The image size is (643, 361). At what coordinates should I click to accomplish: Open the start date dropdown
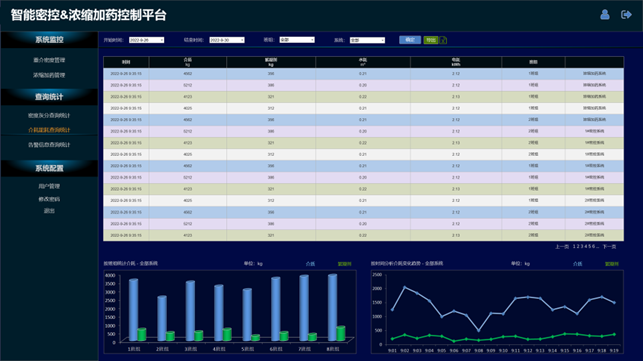pyautogui.click(x=146, y=40)
